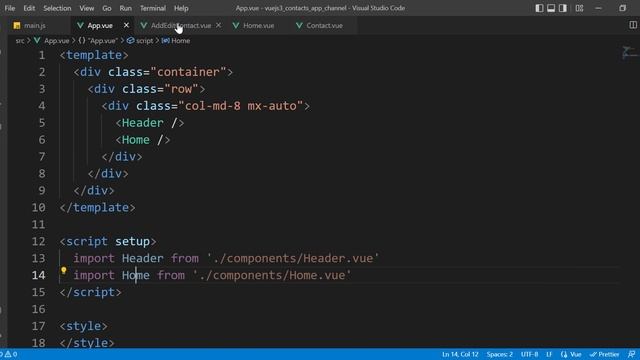The width and height of the screenshot is (640, 360).
Task: Open the File menu
Action: (x=10, y=8)
